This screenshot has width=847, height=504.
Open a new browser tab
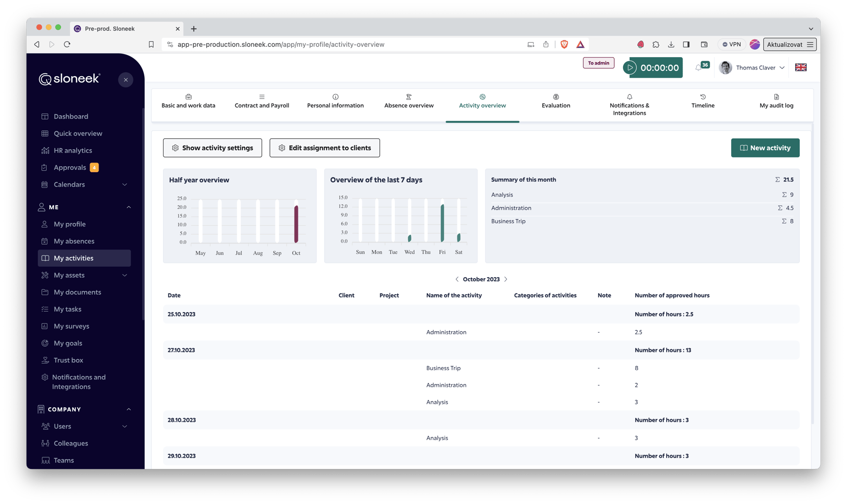(194, 29)
